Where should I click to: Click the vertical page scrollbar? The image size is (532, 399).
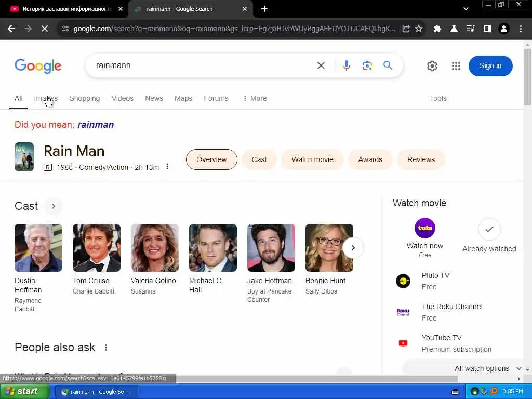527,77
